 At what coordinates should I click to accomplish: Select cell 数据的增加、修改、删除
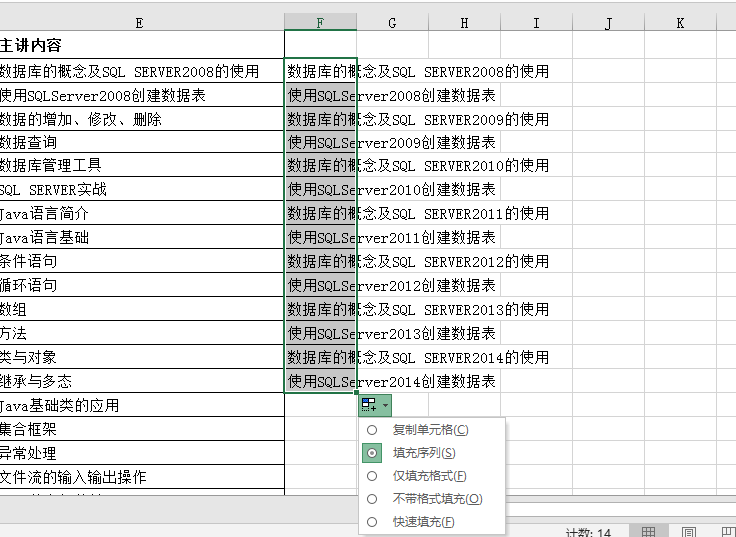[142, 119]
